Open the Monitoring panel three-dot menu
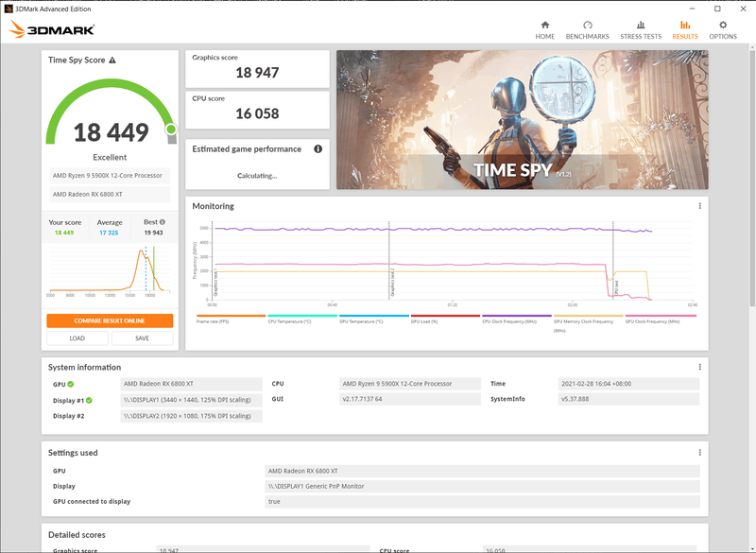The width and height of the screenshot is (756, 553). [699, 206]
